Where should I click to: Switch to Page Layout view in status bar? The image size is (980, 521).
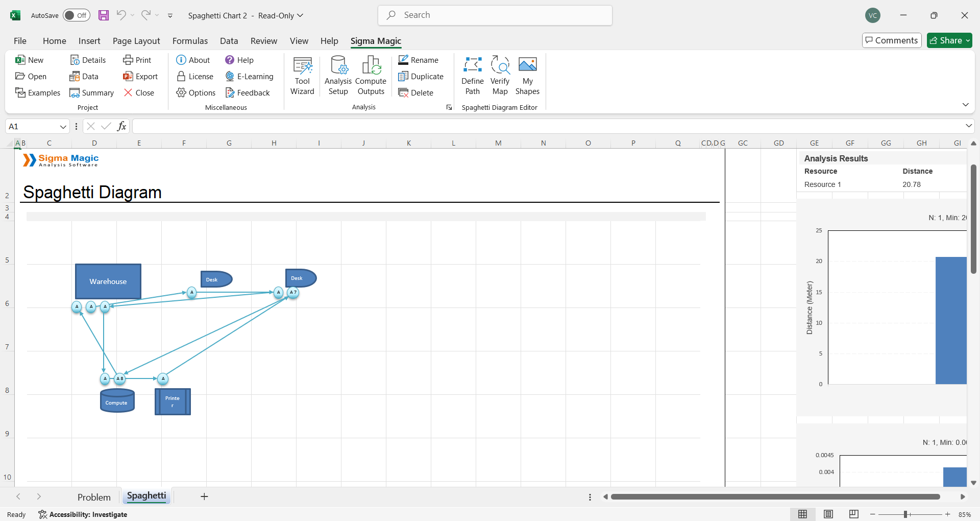(828, 514)
